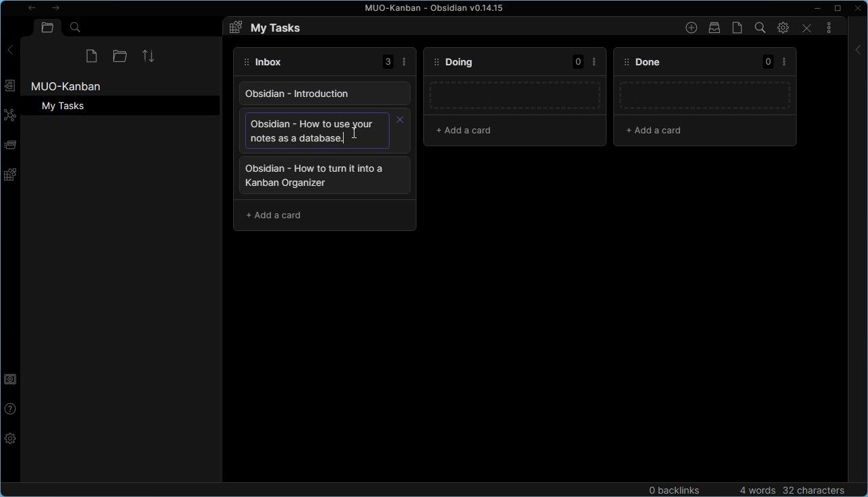The image size is (868, 497).
Task: Click the My Tasks pane title
Action: tap(275, 28)
